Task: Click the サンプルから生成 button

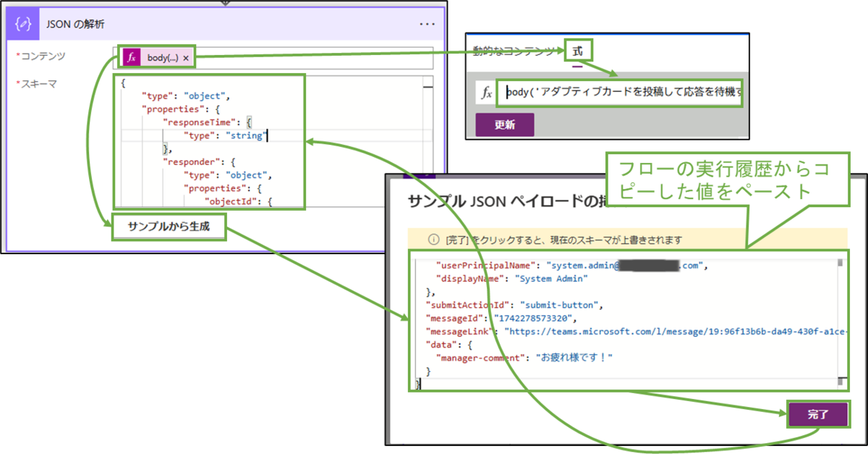Action: click(169, 227)
